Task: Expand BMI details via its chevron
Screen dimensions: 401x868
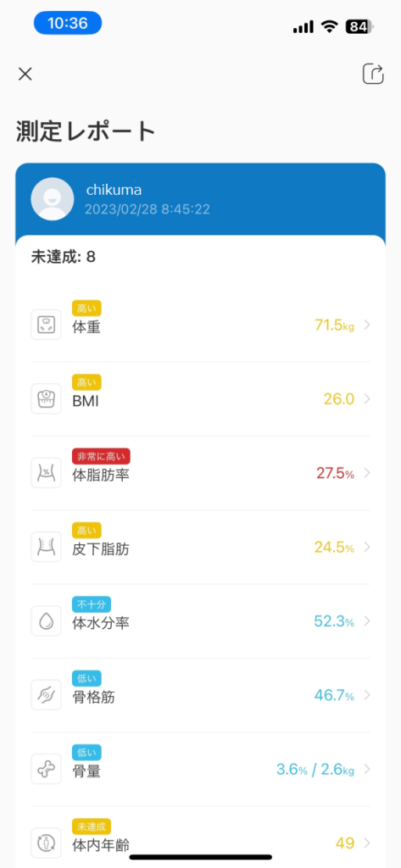Action: [366, 398]
